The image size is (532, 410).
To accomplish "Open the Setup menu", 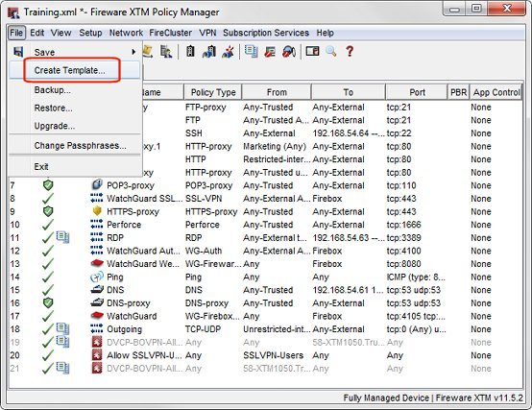I will (x=90, y=33).
